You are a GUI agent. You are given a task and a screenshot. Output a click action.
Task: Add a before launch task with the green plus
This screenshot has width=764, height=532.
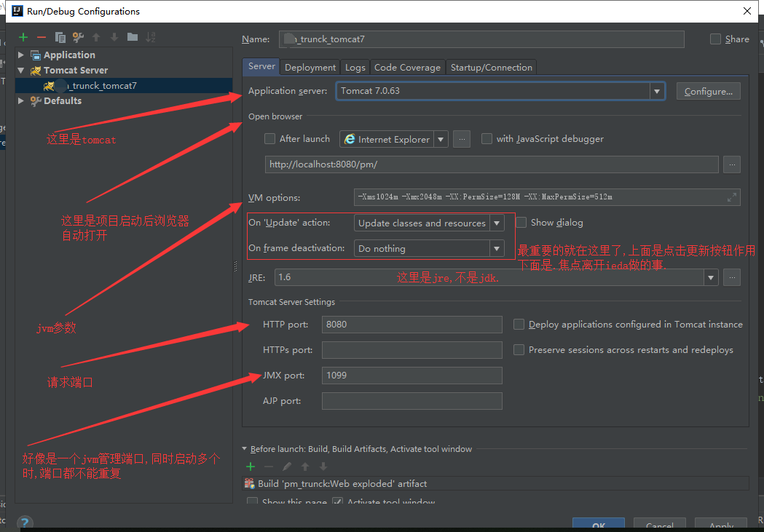251,467
